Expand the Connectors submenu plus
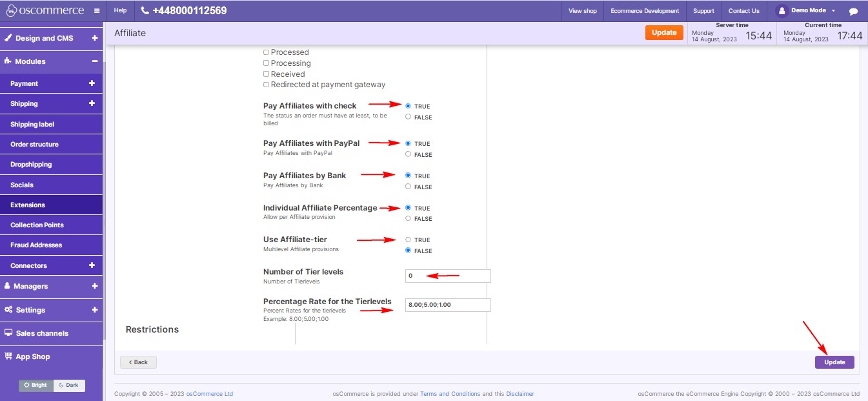 click(x=92, y=265)
